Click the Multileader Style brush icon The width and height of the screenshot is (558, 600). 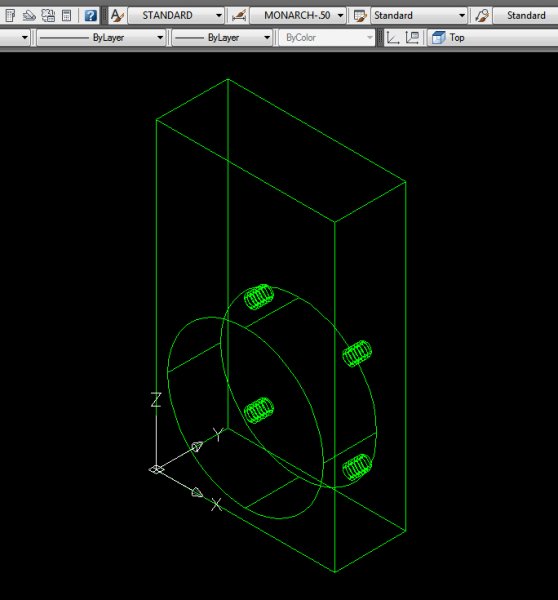pyautogui.click(x=481, y=16)
